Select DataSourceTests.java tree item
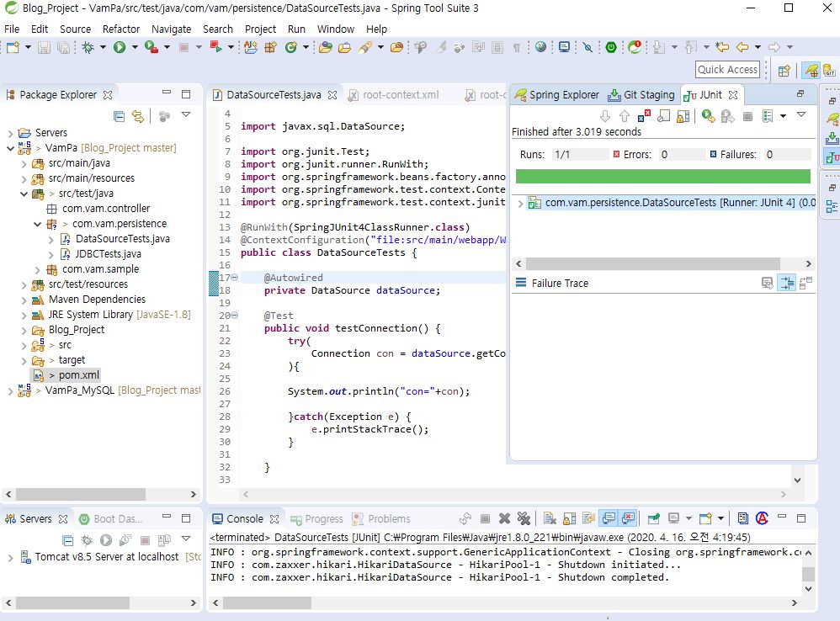Viewport: 840px width, 621px height. click(115, 239)
